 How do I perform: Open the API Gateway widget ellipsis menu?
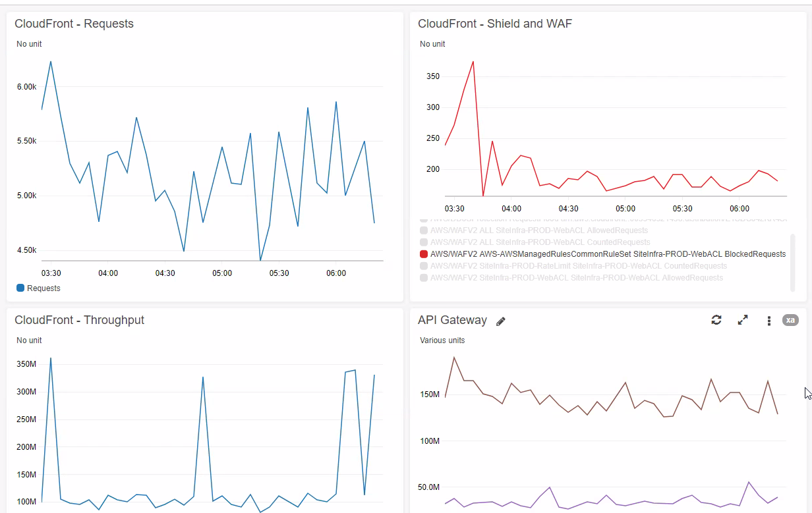point(768,321)
